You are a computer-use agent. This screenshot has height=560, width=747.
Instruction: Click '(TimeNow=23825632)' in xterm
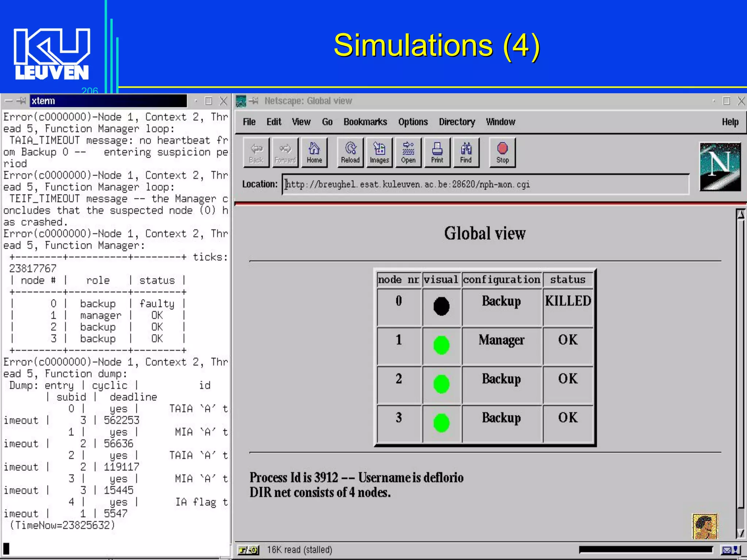(62, 525)
